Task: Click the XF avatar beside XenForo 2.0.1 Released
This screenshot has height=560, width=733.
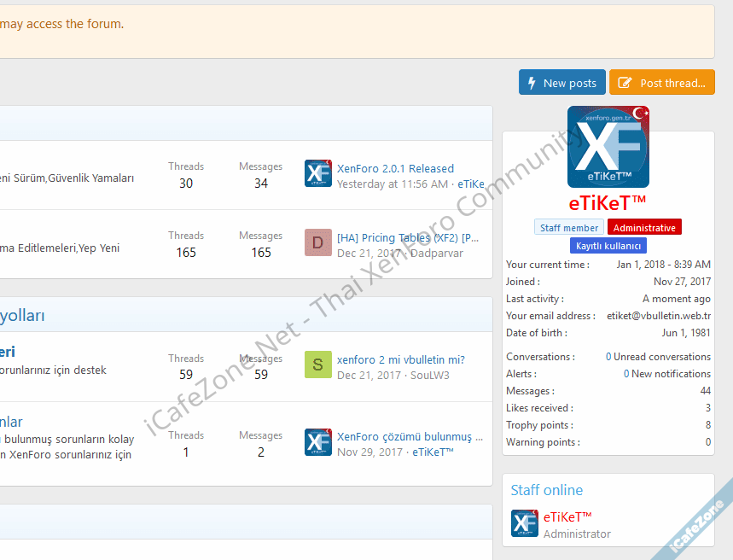Action: (317, 173)
